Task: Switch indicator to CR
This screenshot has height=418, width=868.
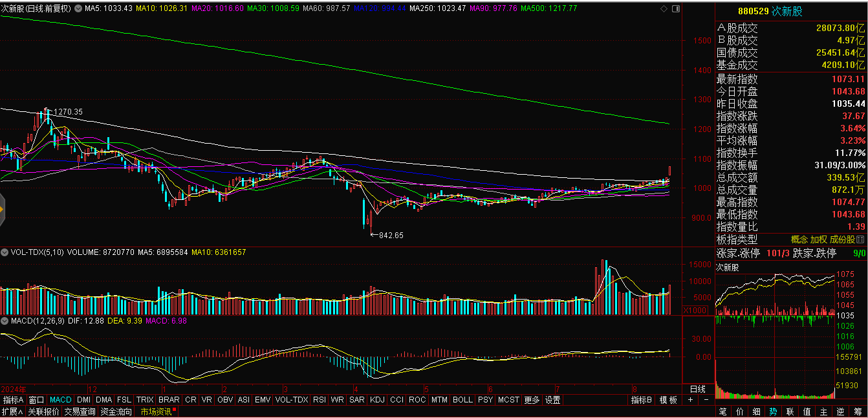Action: pos(191,400)
